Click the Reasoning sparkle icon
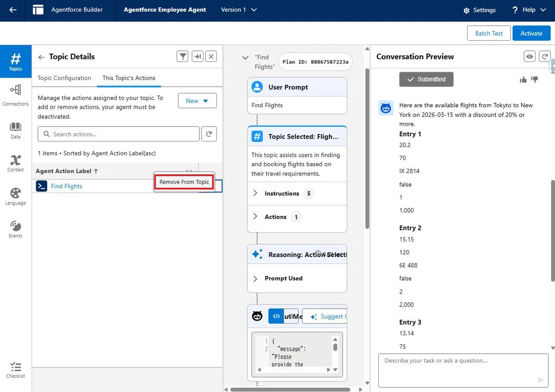Screen dimensions: 555x392 pyautogui.click(x=257, y=254)
